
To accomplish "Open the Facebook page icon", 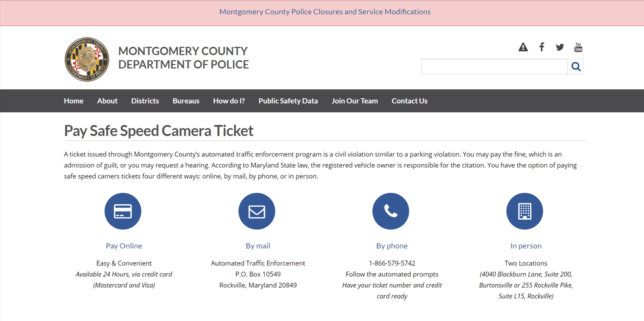I will 542,47.
